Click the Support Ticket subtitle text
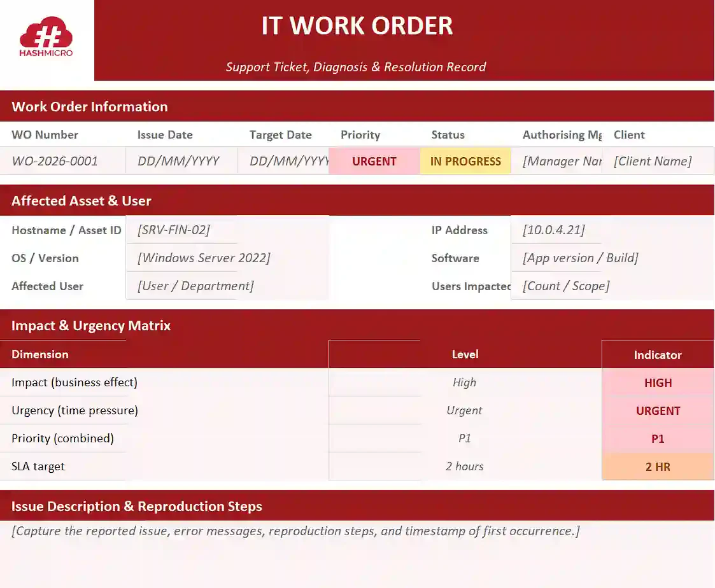Image resolution: width=715 pixels, height=588 pixels. (356, 67)
